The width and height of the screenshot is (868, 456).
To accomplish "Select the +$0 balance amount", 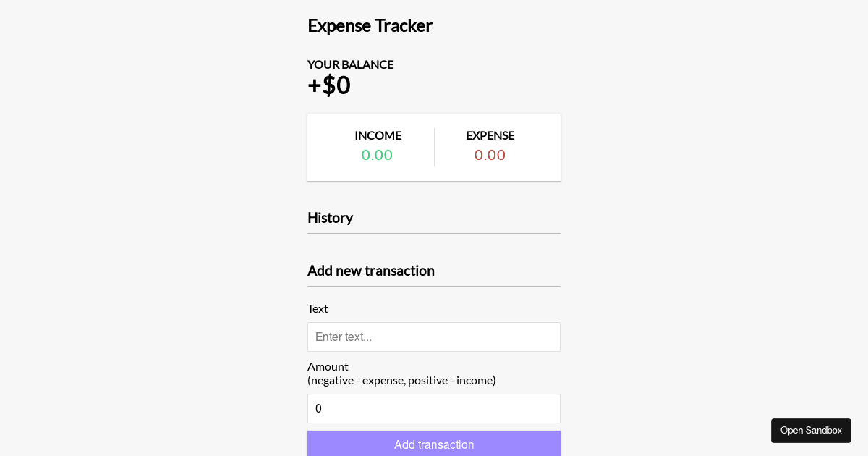I will coord(328,85).
